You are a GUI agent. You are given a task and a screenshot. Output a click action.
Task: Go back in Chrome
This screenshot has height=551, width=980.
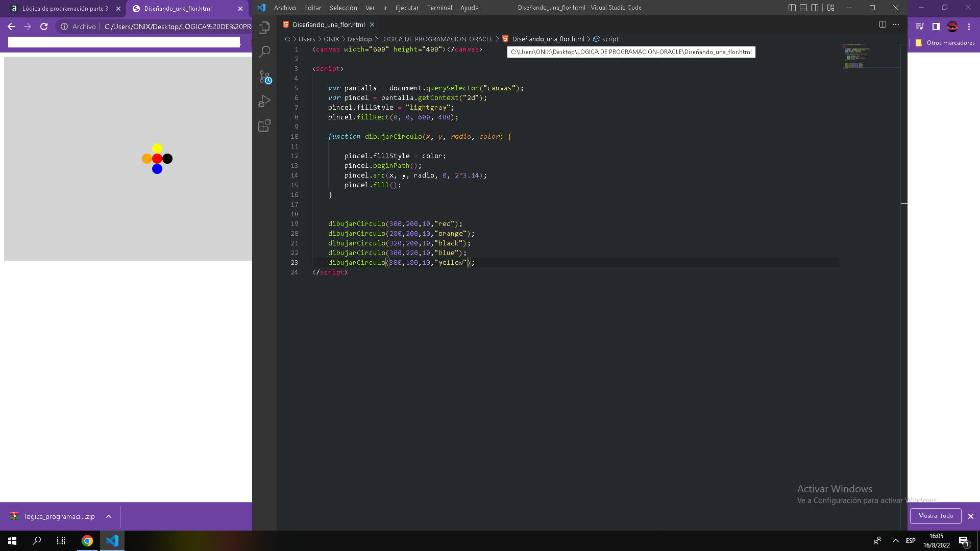pyautogui.click(x=11, y=27)
